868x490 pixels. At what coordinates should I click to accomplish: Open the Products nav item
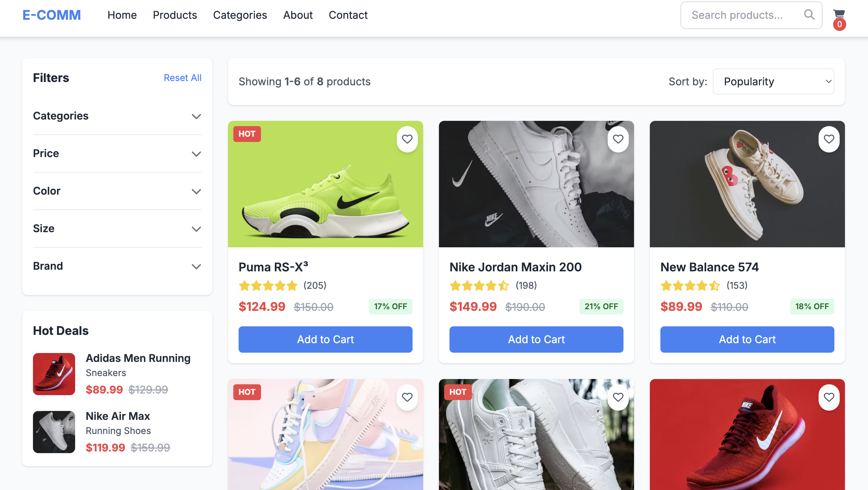point(175,15)
